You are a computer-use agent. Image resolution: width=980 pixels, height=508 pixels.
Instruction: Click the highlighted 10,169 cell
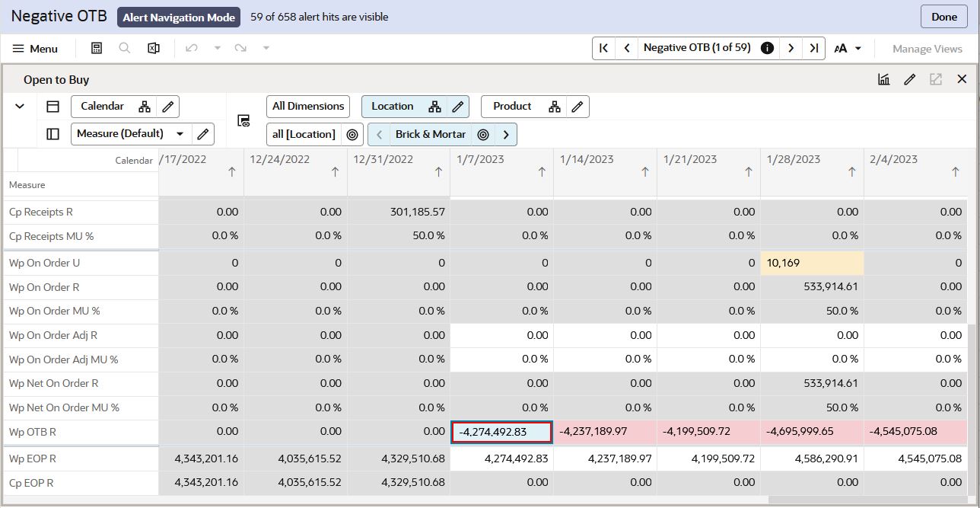pyautogui.click(x=812, y=263)
